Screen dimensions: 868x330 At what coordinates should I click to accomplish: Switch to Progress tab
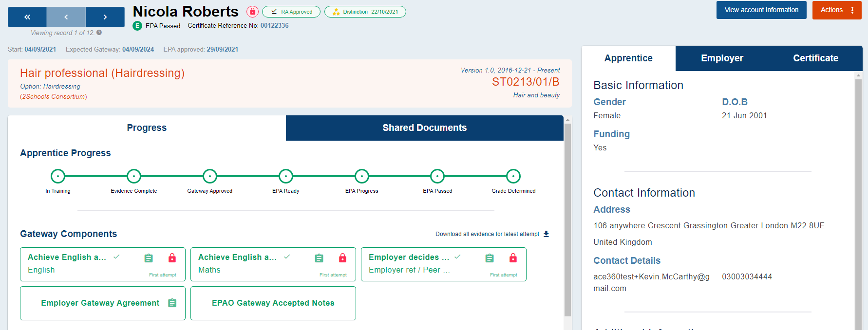(147, 128)
